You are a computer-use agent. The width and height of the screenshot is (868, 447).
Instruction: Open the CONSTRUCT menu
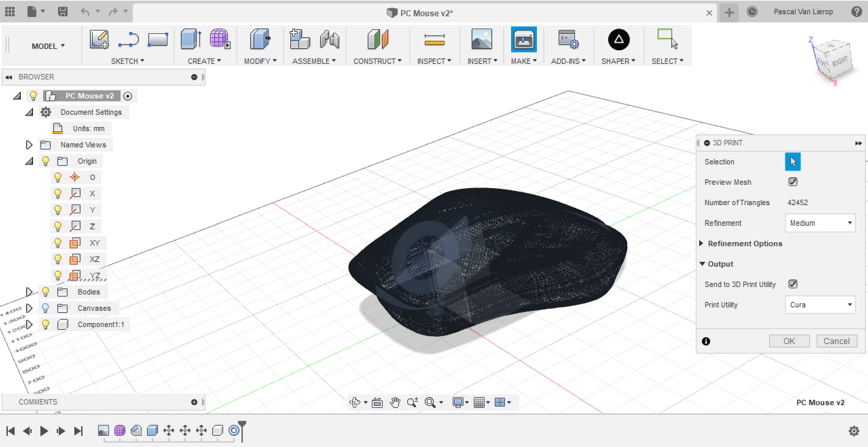[x=377, y=61]
